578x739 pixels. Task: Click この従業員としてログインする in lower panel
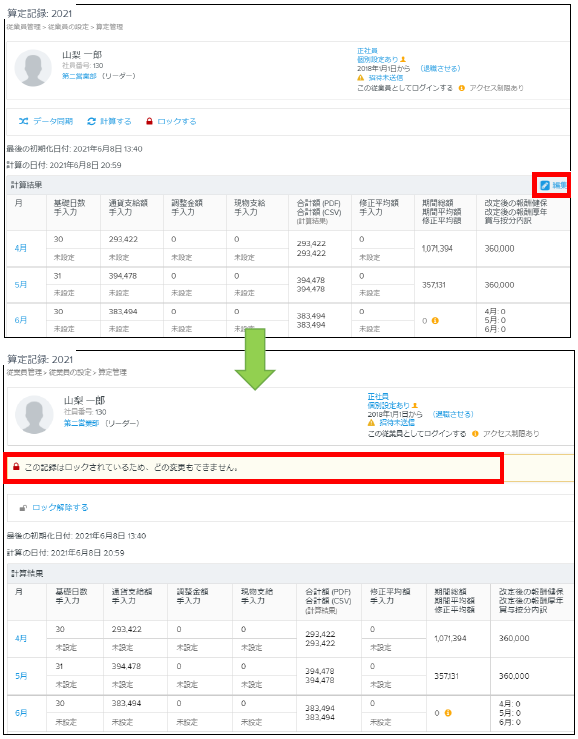pos(417,434)
